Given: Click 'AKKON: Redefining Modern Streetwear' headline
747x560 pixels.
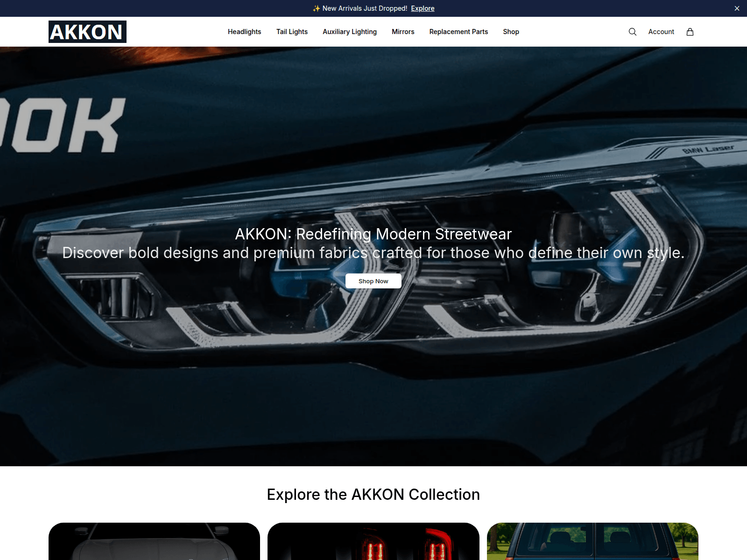Looking at the screenshot, I should click(x=373, y=234).
